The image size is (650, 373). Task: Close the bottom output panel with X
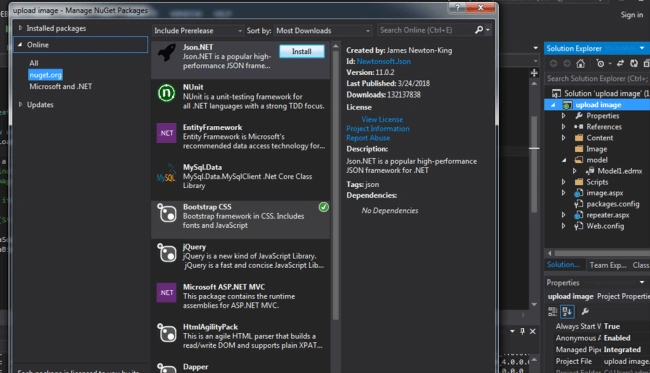[x=533, y=331]
